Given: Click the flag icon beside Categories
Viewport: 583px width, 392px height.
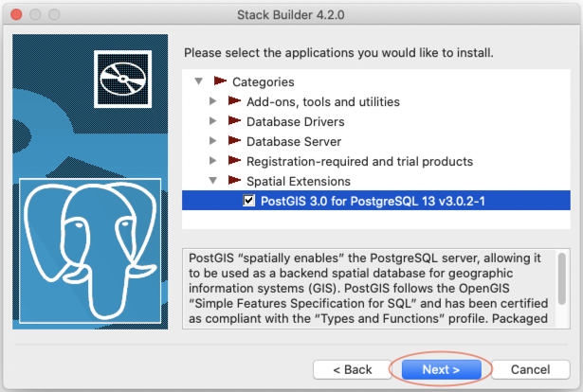Looking at the screenshot, I should coord(220,80).
